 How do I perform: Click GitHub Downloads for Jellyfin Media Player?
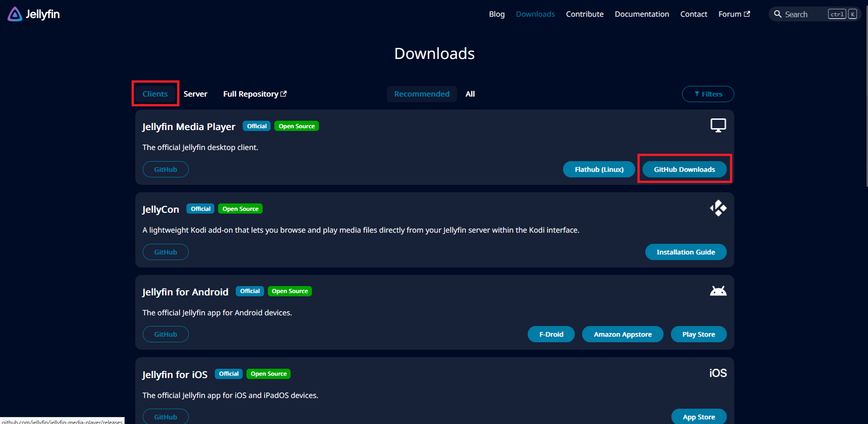684,170
